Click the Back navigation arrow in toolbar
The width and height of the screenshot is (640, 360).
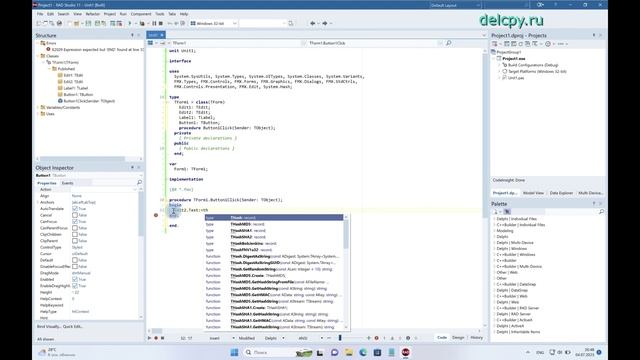[313, 23]
